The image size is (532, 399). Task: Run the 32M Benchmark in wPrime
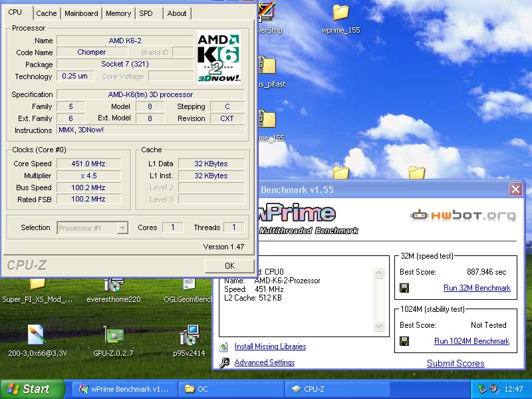[x=477, y=288]
